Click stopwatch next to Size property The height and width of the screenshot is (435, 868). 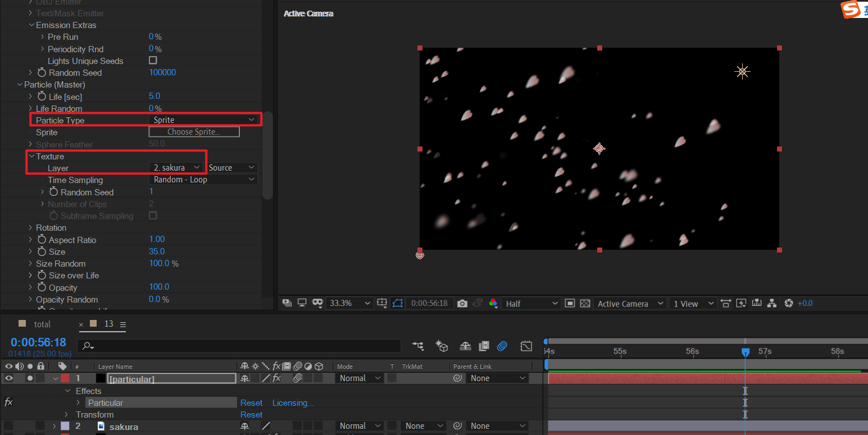(42, 251)
